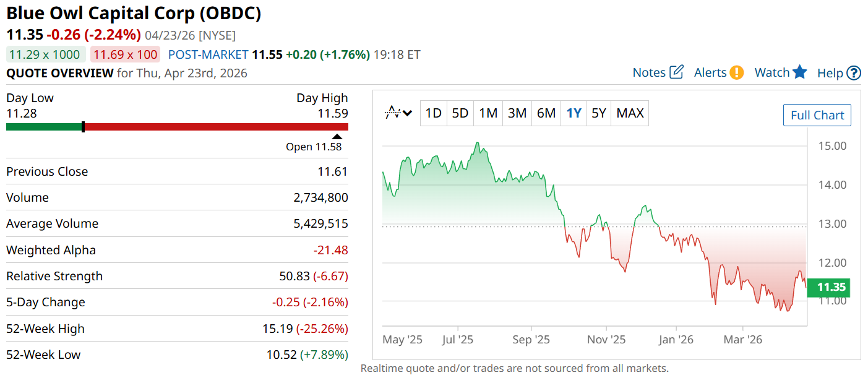The image size is (868, 383).
Task: Select the 1M time period
Action: tap(488, 113)
